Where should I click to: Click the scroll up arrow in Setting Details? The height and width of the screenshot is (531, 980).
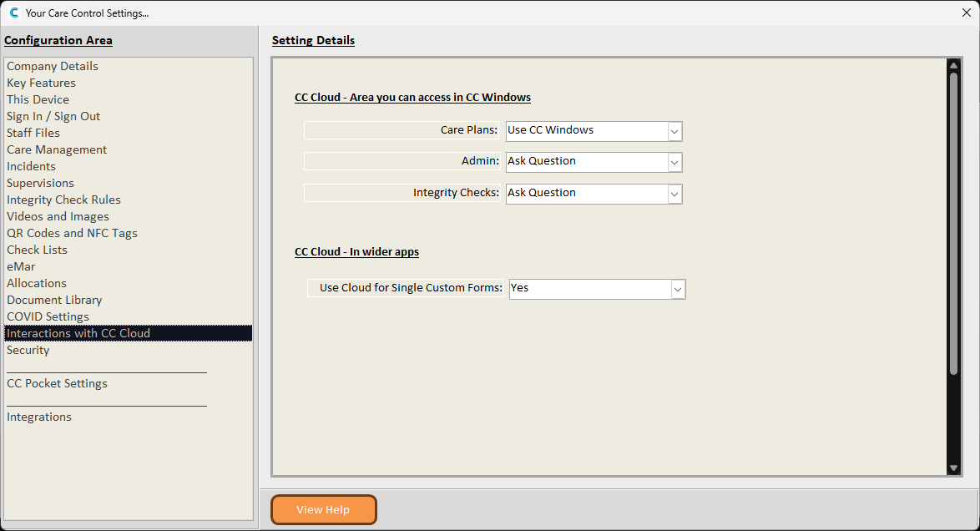click(x=954, y=65)
